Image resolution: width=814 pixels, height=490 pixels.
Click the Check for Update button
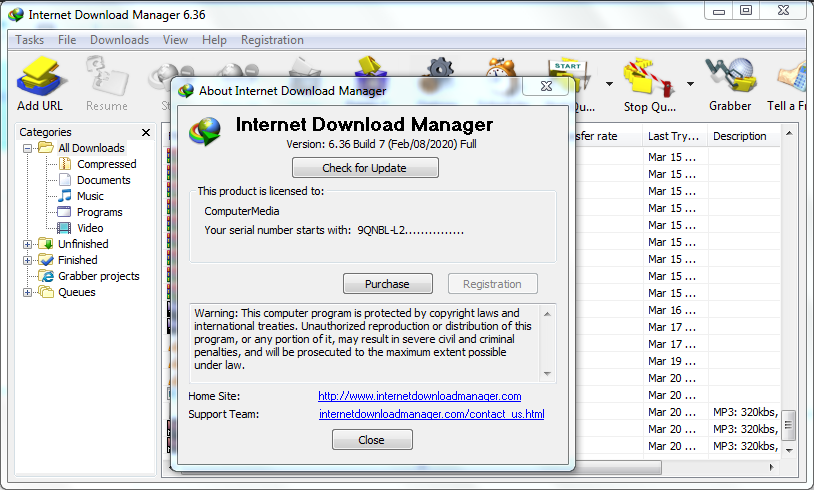pyautogui.click(x=365, y=168)
